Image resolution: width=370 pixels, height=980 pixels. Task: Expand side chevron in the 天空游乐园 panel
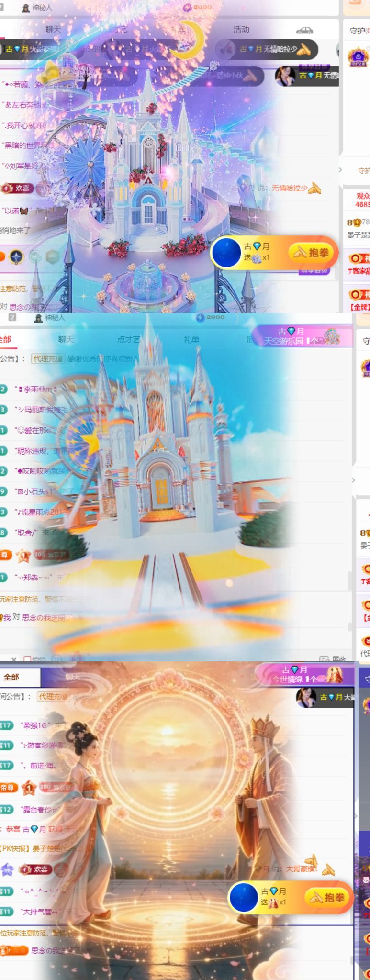(353, 480)
